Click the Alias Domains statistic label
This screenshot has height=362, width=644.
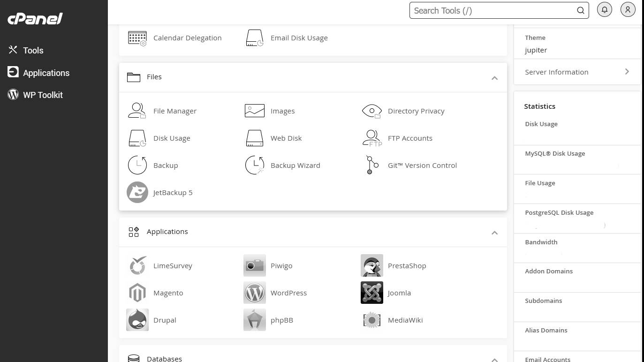(546, 330)
